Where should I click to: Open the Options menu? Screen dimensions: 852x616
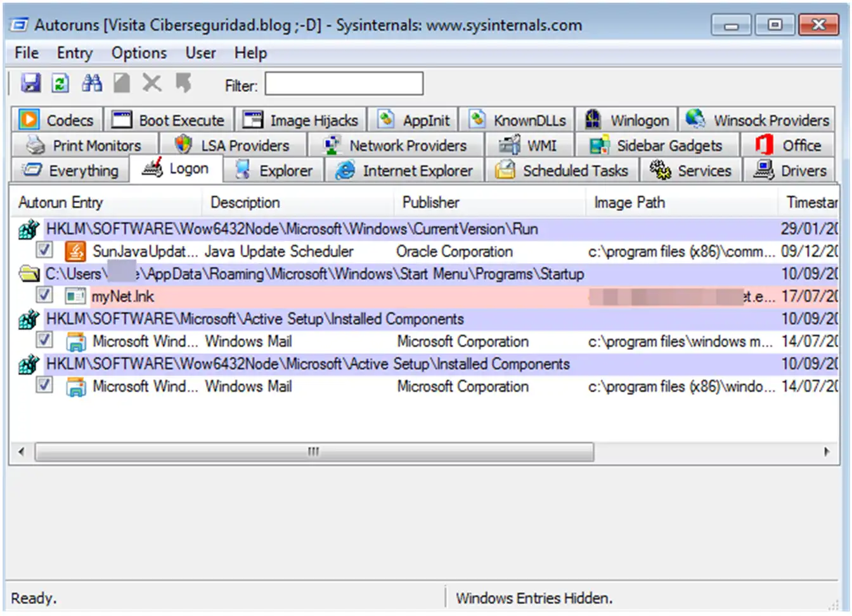pyautogui.click(x=139, y=53)
